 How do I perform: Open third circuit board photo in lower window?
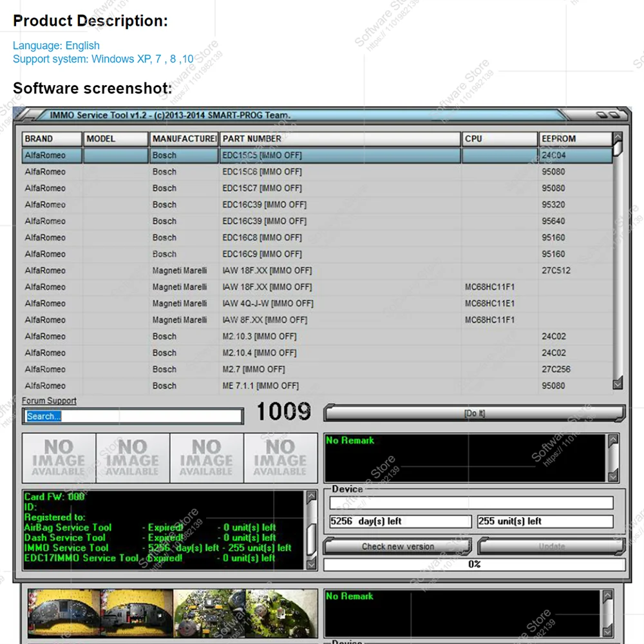[209, 614]
